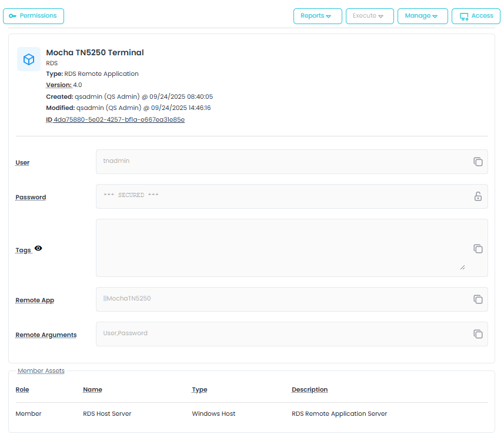Sort member assets by Name column

click(92, 389)
